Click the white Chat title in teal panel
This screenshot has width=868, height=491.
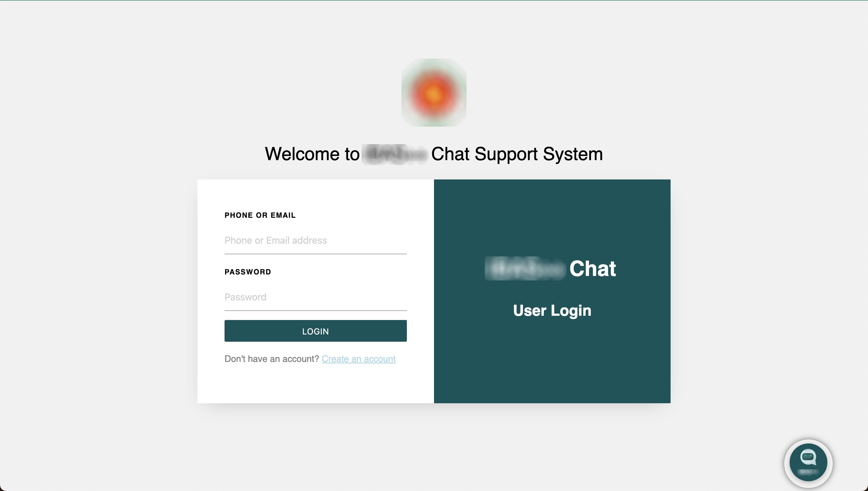click(593, 269)
